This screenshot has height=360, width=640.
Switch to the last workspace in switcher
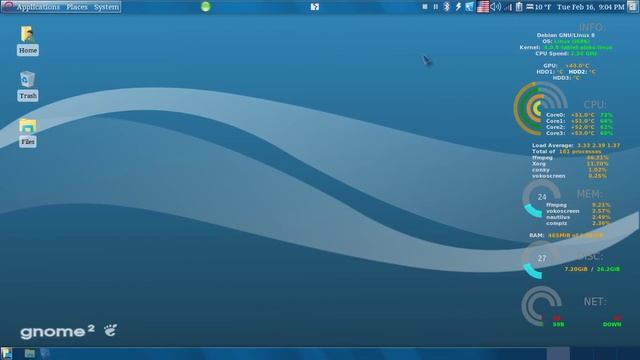click(628, 353)
